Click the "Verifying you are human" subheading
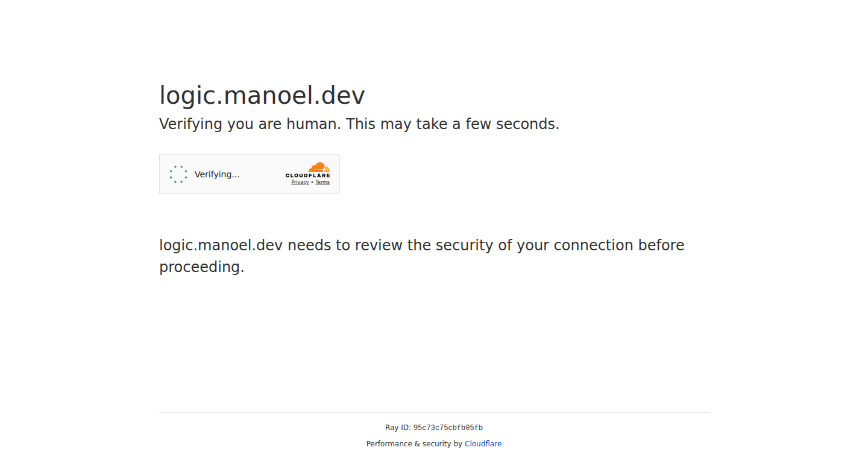 [250, 124]
